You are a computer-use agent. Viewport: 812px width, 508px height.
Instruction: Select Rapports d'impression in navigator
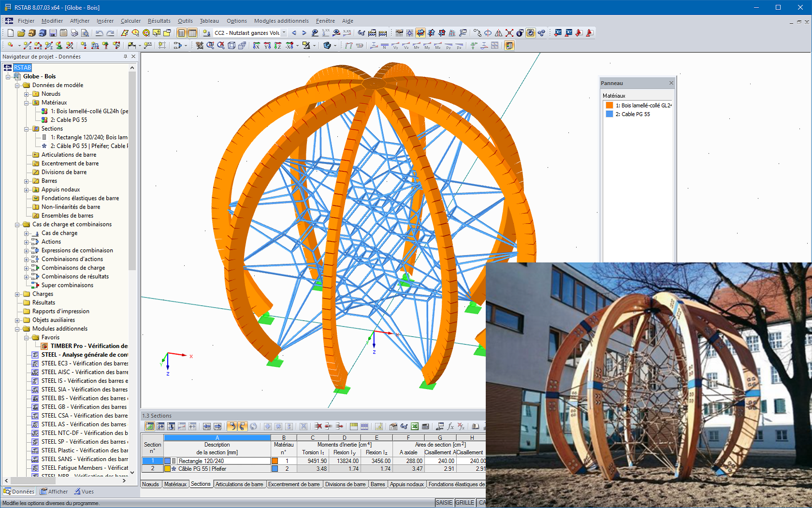click(60, 312)
